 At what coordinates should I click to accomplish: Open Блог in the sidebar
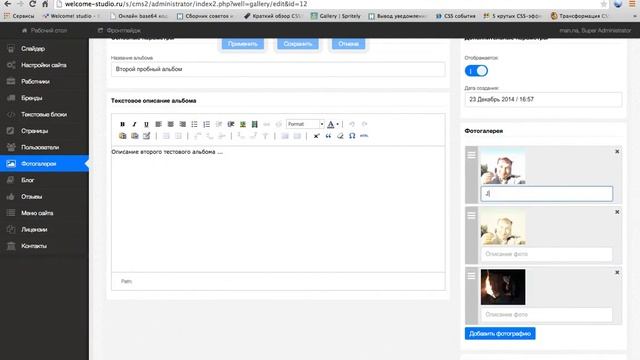point(44,180)
